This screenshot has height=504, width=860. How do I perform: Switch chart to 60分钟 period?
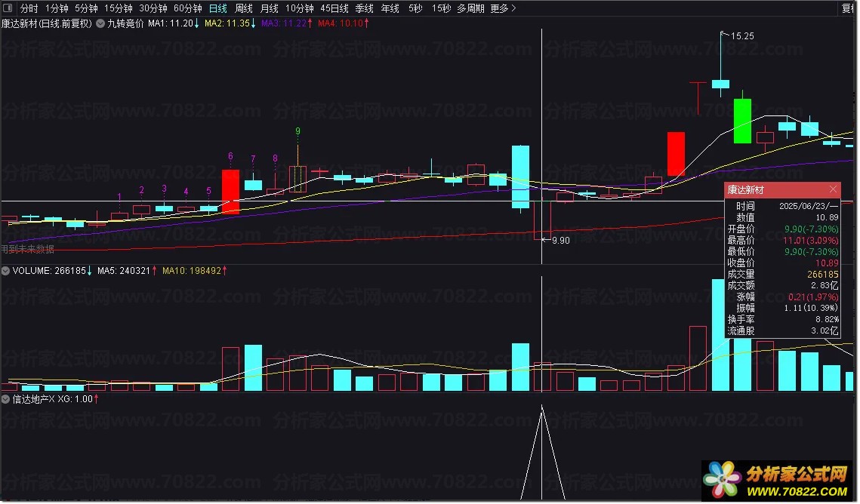[187, 8]
